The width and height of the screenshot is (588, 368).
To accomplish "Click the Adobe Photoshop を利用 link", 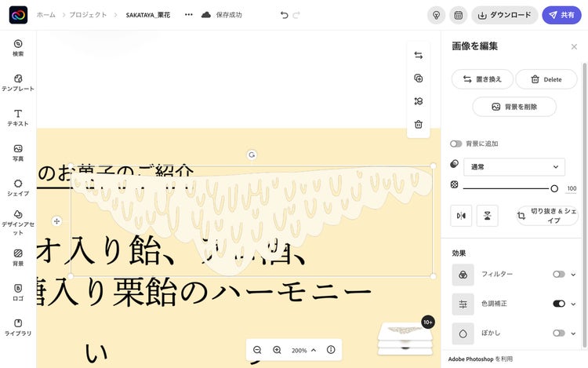I will 480,359.
